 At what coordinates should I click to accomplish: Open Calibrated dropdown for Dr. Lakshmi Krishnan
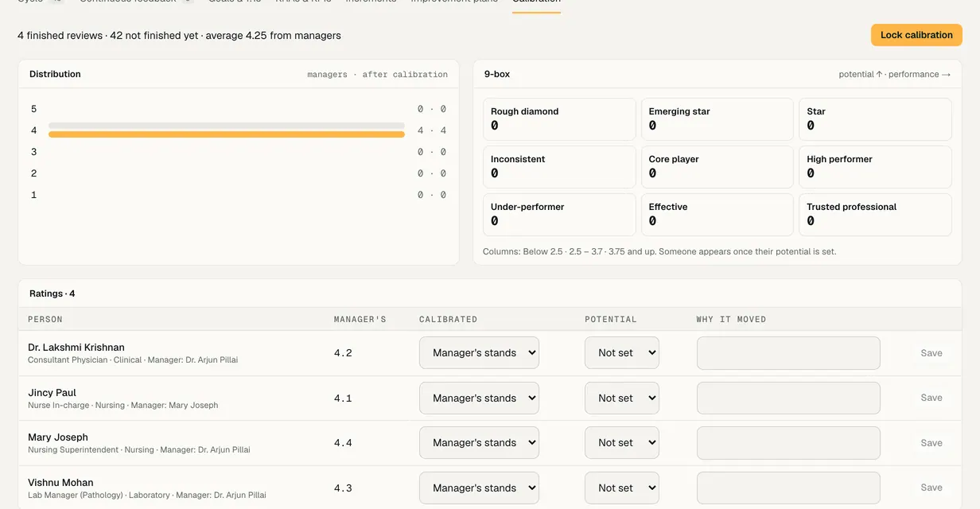479,353
